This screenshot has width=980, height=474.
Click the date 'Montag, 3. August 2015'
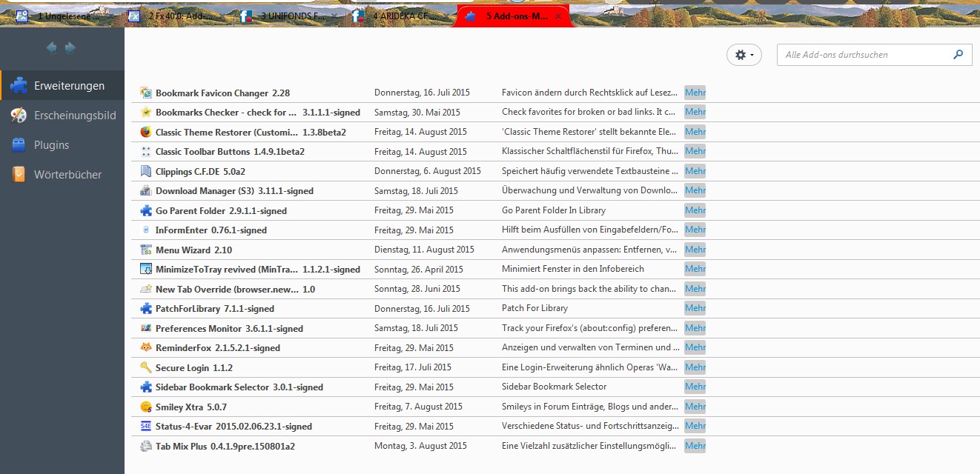click(420, 446)
